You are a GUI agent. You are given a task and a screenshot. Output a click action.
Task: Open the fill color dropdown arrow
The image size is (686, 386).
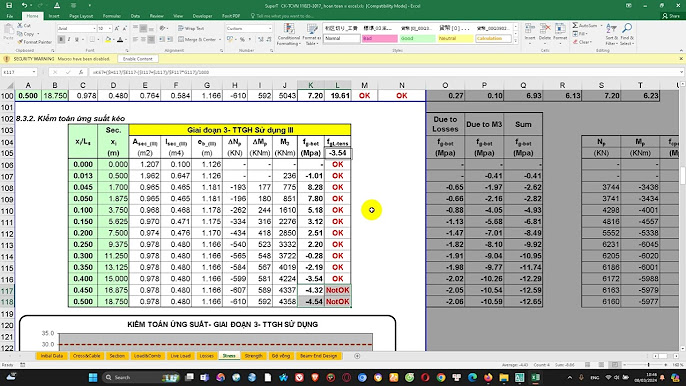113,40
